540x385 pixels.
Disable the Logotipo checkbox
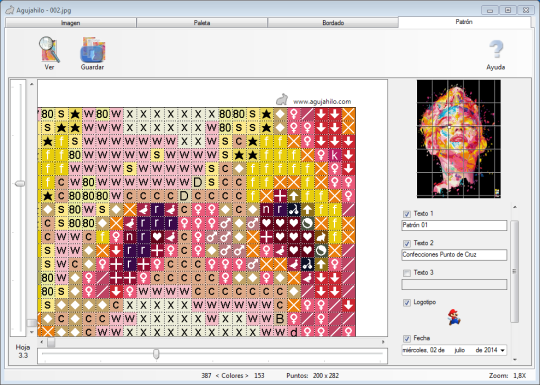coord(407,303)
